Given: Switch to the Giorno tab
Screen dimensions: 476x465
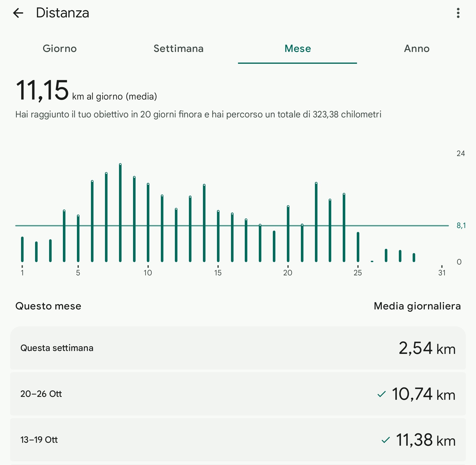Looking at the screenshot, I should (60, 49).
